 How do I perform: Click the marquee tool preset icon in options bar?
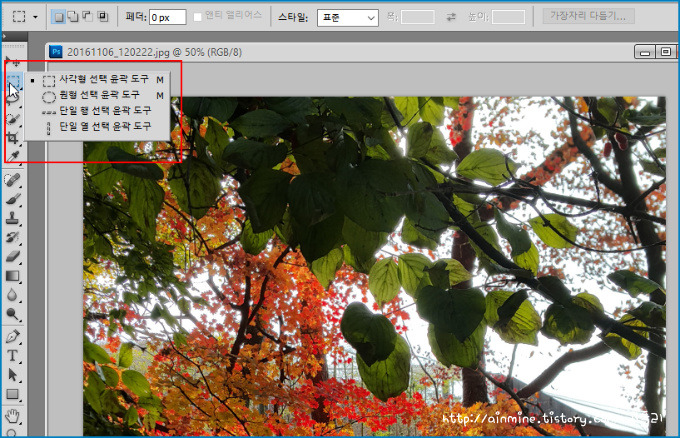click(19, 17)
